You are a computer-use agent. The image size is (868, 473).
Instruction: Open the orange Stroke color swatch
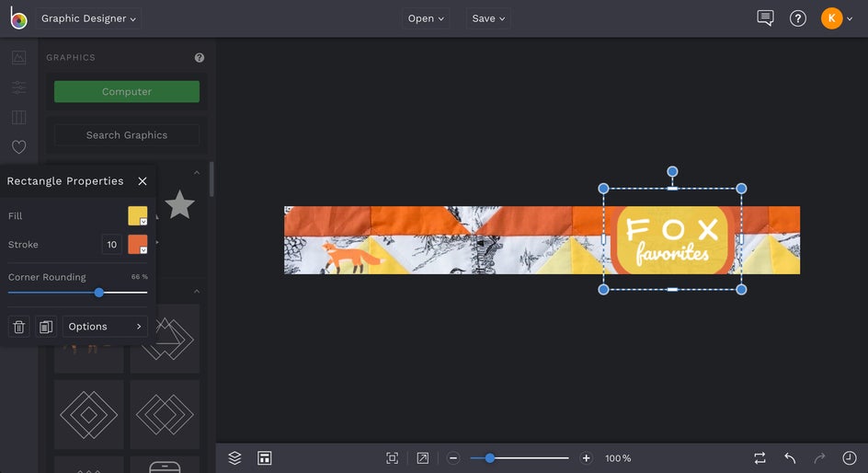point(137,244)
